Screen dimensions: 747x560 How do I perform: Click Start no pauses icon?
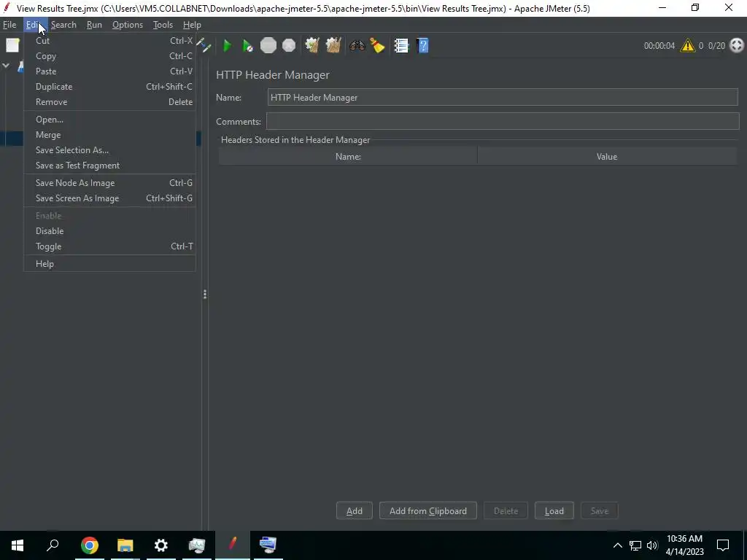[x=247, y=46]
